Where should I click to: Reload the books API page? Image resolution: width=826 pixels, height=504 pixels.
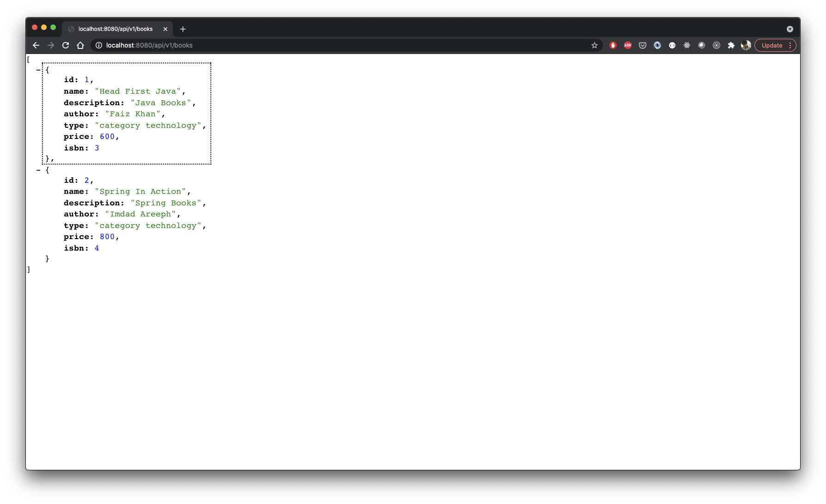(66, 45)
